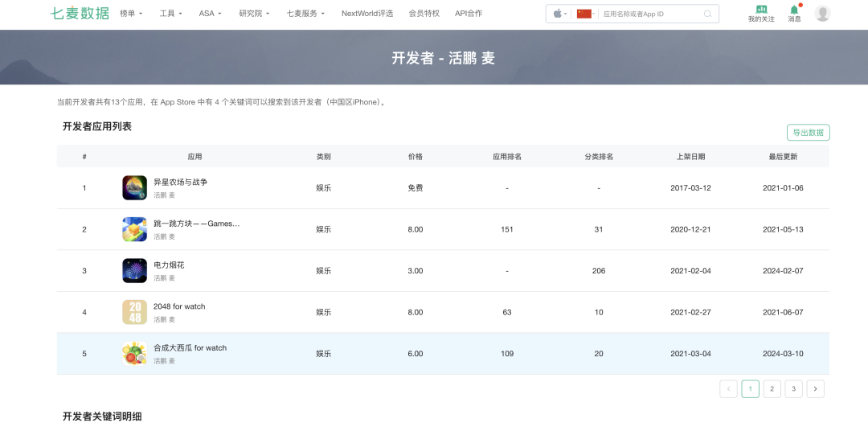Focus the app name search field

coord(650,14)
